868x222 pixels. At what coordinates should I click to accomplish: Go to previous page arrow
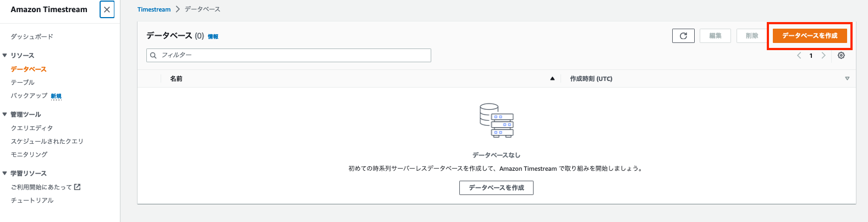(799, 56)
